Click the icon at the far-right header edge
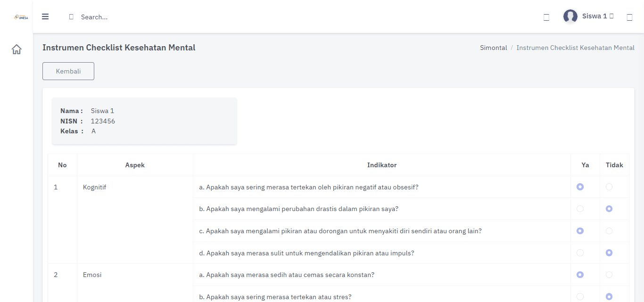The height and width of the screenshot is (302, 644). tap(629, 17)
